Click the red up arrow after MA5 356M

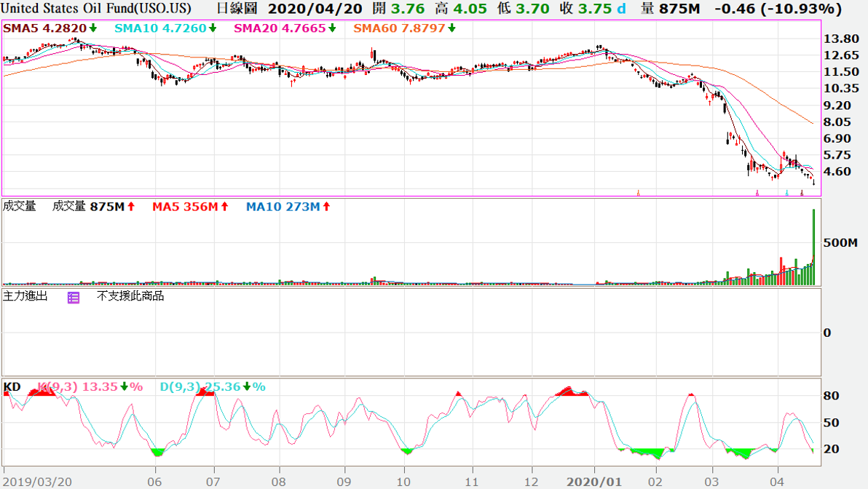click(x=225, y=207)
